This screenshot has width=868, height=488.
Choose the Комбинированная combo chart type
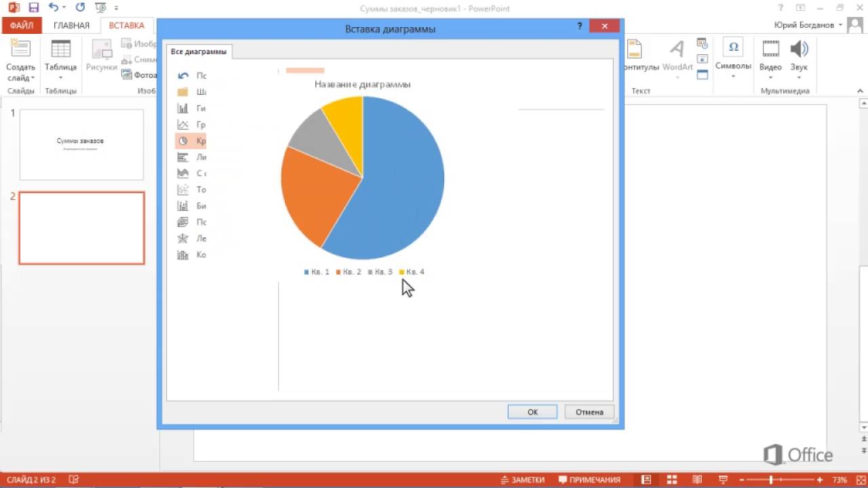click(x=190, y=255)
